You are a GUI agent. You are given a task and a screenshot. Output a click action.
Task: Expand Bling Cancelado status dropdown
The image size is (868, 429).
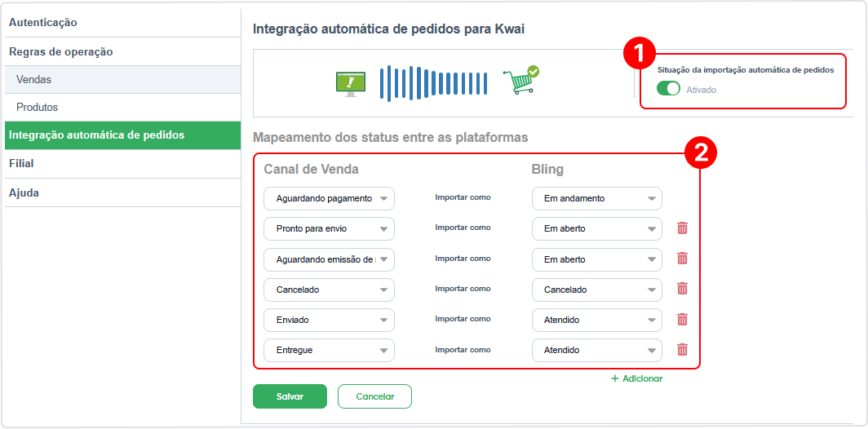click(597, 290)
